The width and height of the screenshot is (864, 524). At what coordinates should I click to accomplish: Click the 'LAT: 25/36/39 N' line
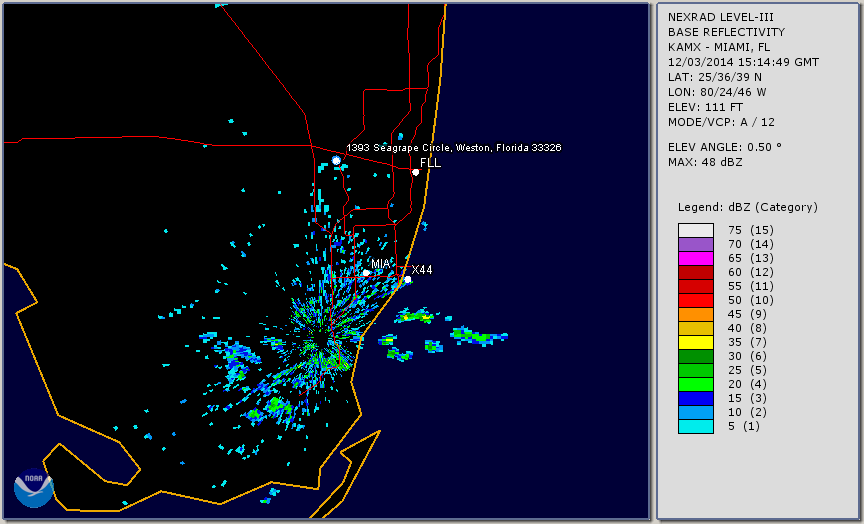pyautogui.click(x=715, y=77)
